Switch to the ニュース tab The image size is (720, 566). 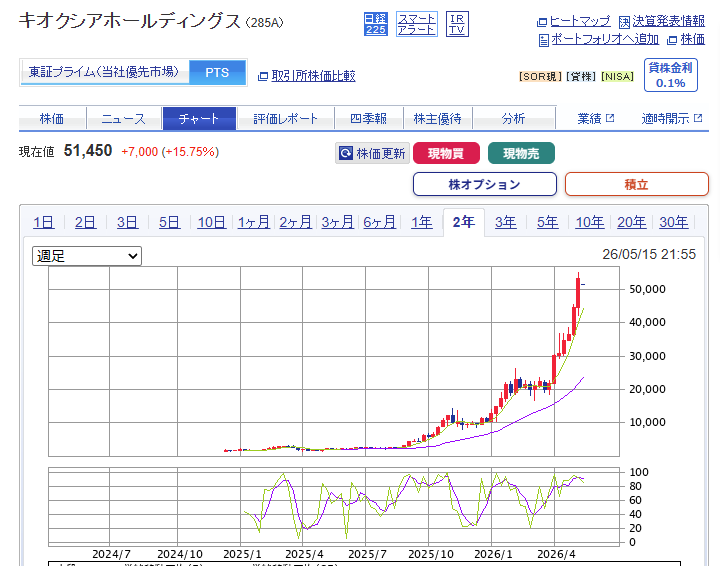pos(123,118)
